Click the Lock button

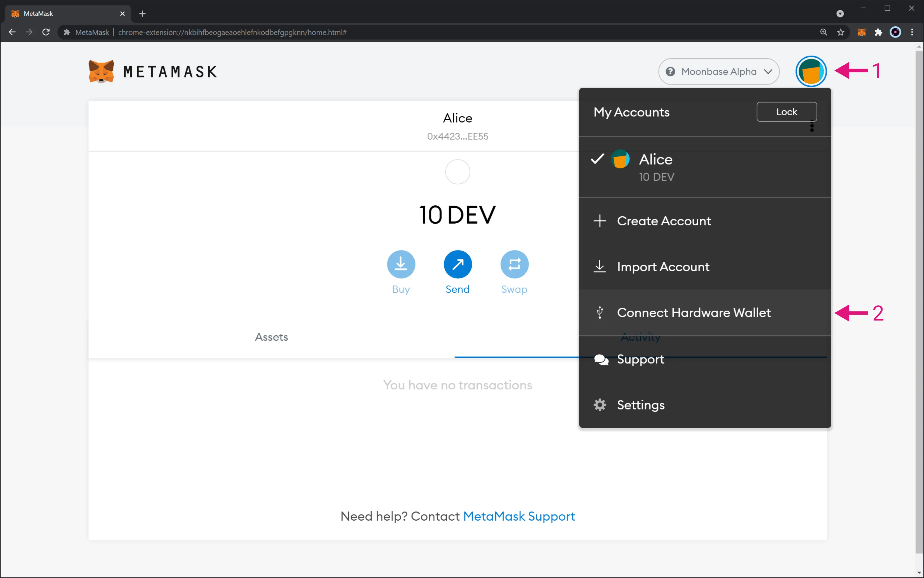[x=786, y=112]
